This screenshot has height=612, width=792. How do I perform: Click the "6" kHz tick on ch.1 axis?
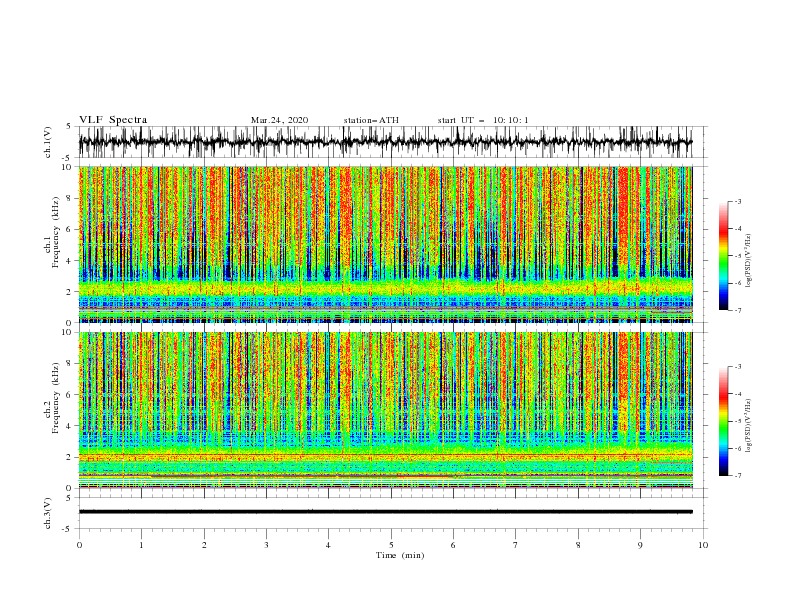coord(69,229)
